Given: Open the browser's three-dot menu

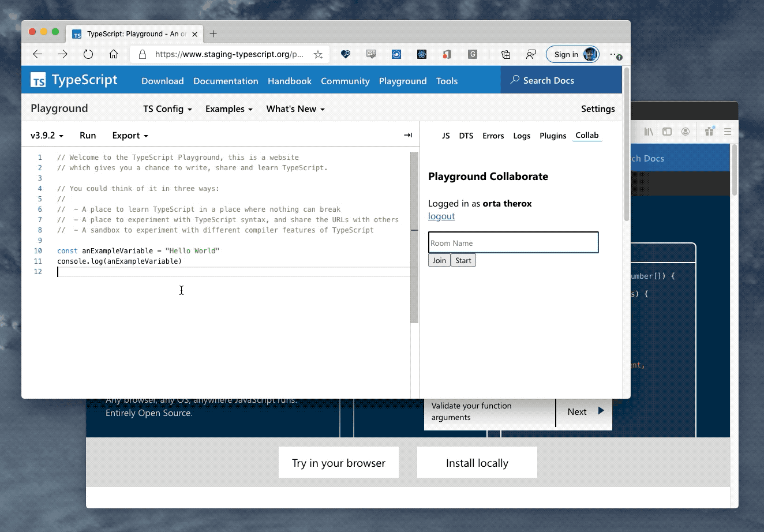Looking at the screenshot, I should [616, 54].
